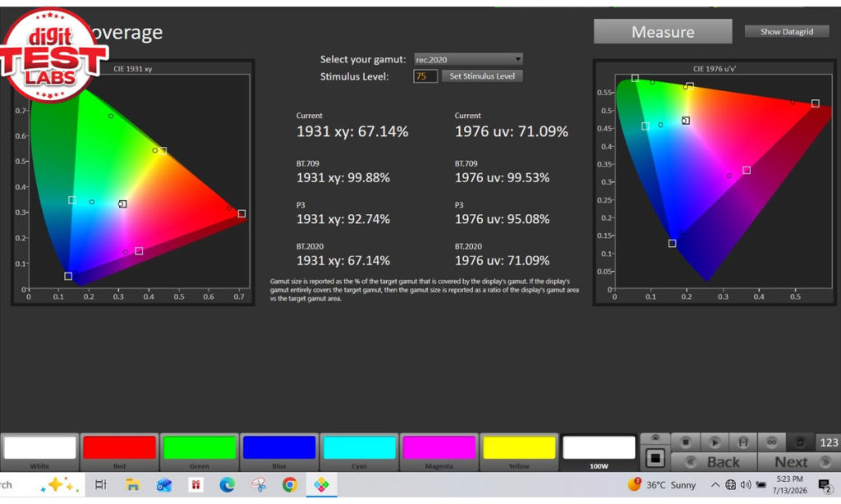This screenshot has height=504, width=841.
Task: Go to previous page with Back
Action: (x=714, y=461)
